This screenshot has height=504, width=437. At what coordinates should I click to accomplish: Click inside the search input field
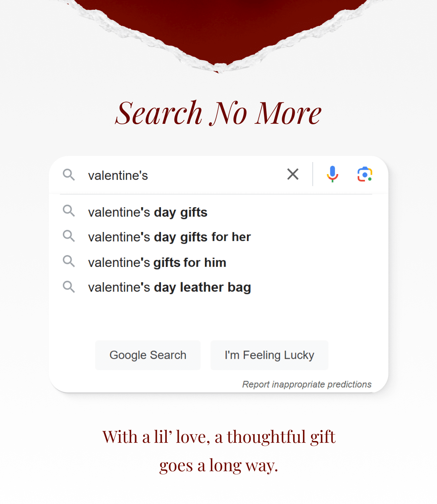tap(182, 175)
